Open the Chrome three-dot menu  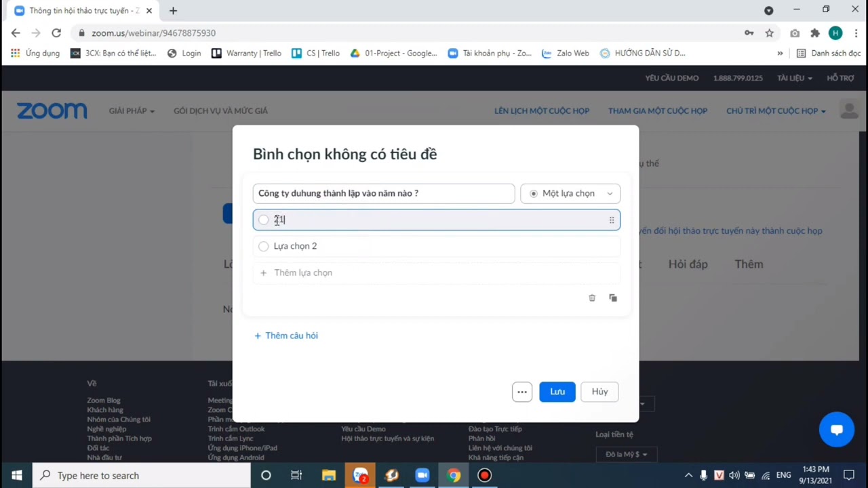point(856,33)
